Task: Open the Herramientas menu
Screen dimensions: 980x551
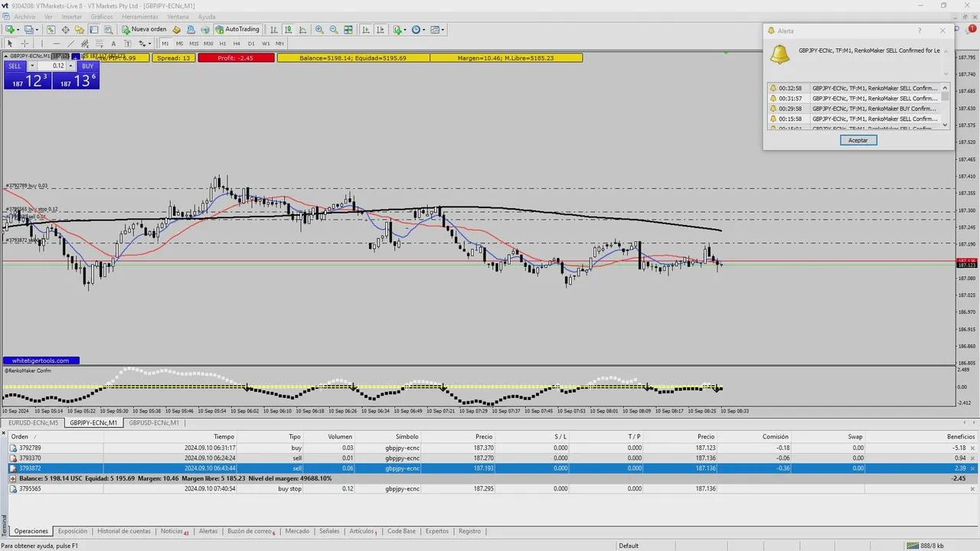Action: click(139, 16)
